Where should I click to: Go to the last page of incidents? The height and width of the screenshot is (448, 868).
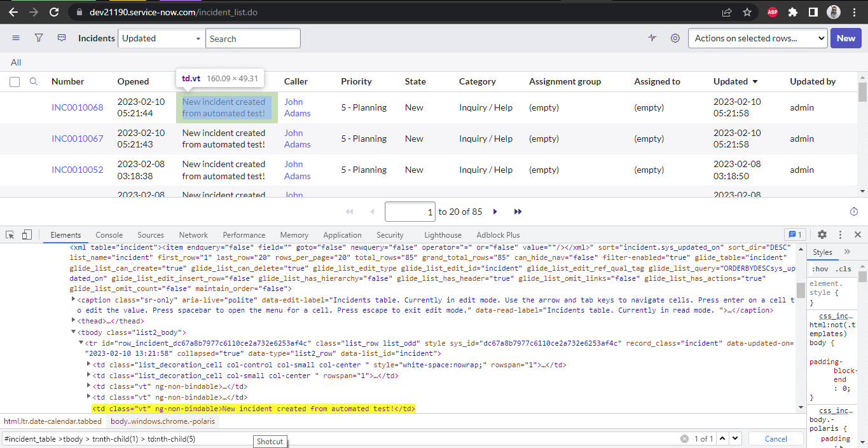pyautogui.click(x=518, y=212)
